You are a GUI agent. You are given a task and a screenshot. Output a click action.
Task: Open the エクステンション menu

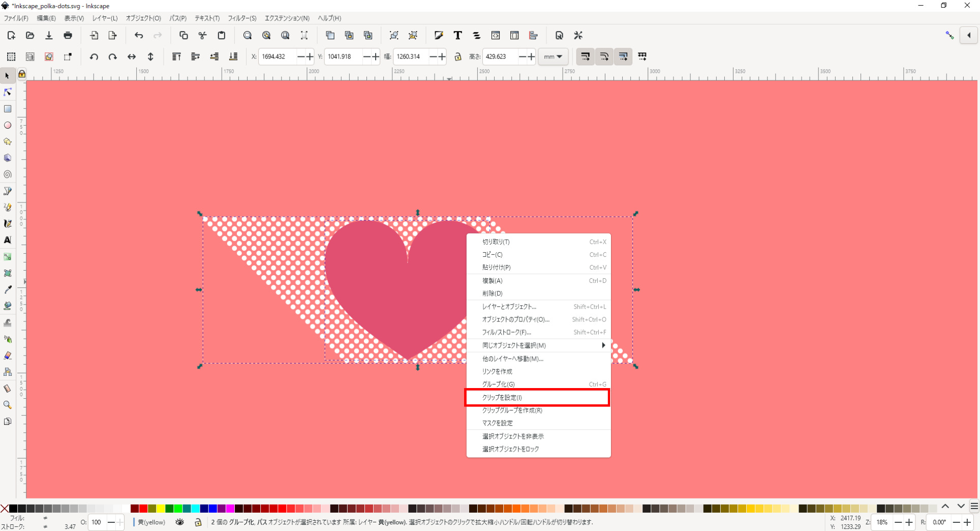pos(287,18)
